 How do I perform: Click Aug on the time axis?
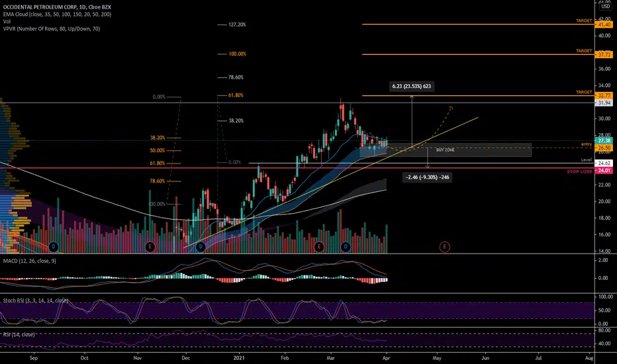click(x=589, y=358)
